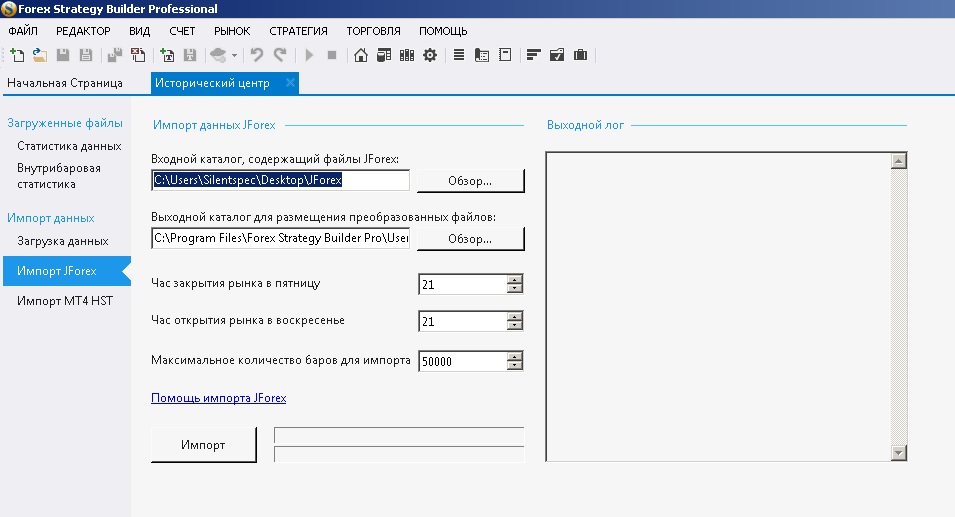
Task: Open the ТОРГОВЛЯ menu
Action: pyautogui.click(x=373, y=31)
